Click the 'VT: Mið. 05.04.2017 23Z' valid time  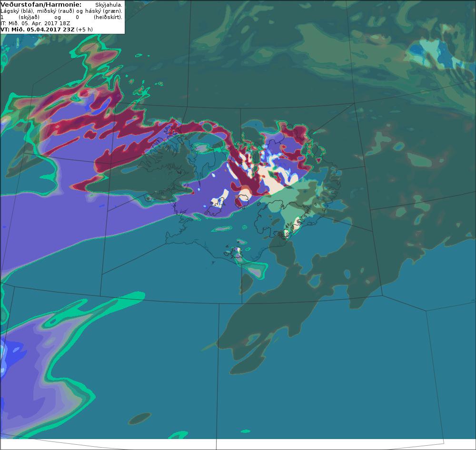[x=38, y=29]
